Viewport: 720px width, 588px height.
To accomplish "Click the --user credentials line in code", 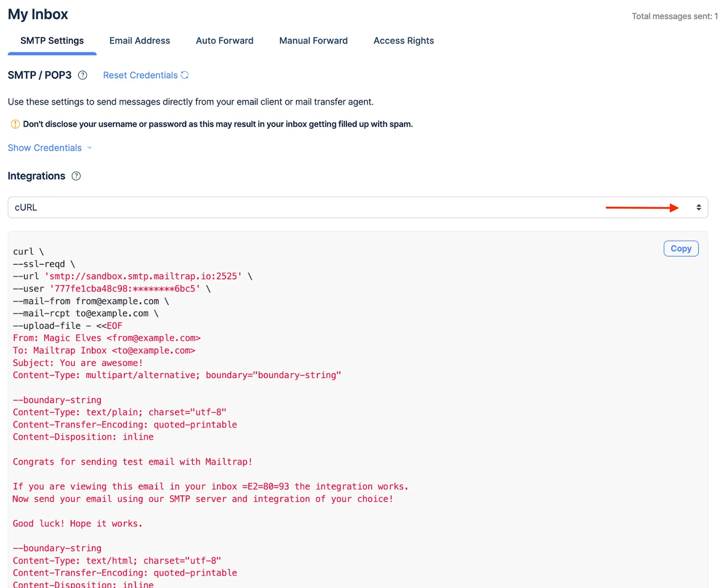I will [112, 289].
